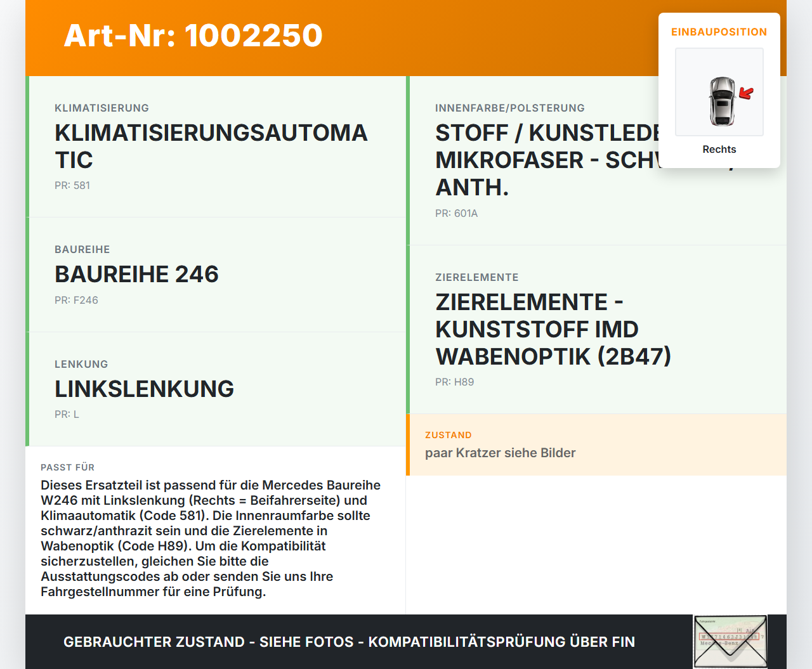Click the 'PR: 581' code
Viewport: 812px width, 669px height.
point(72,185)
